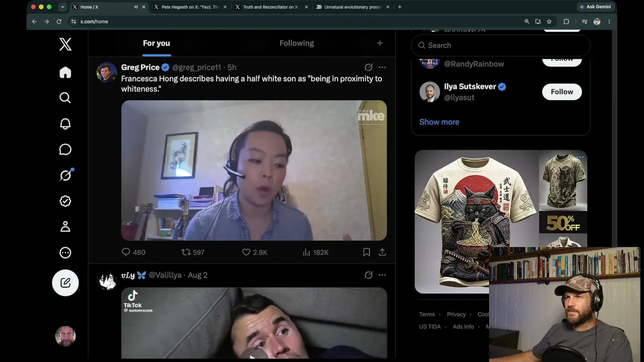Image resolution: width=644 pixels, height=362 pixels.
Task: Ask Grok about Greg Price's post
Action: pyautogui.click(x=368, y=67)
